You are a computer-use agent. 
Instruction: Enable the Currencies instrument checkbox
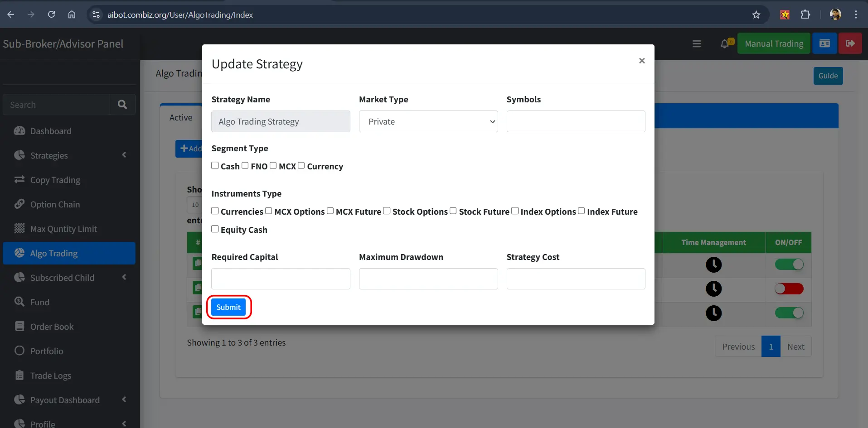(215, 211)
